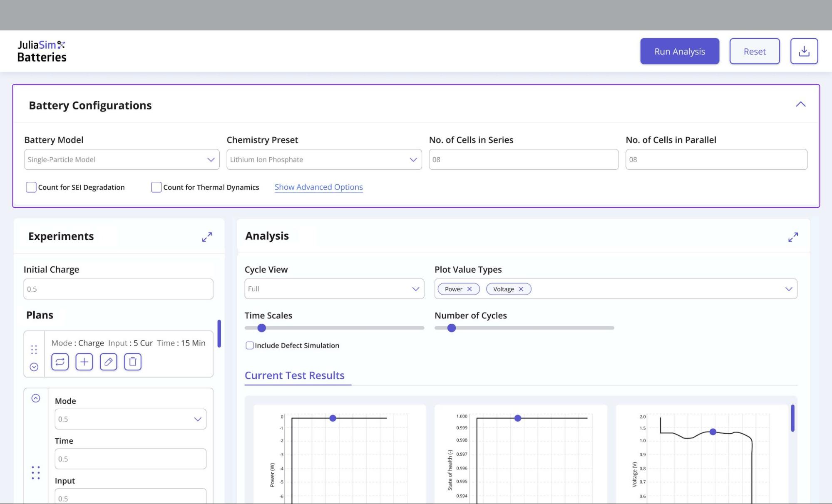832x504 pixels.
Task: Expand the Experiments panel to fullscreen
Action: 207,237
